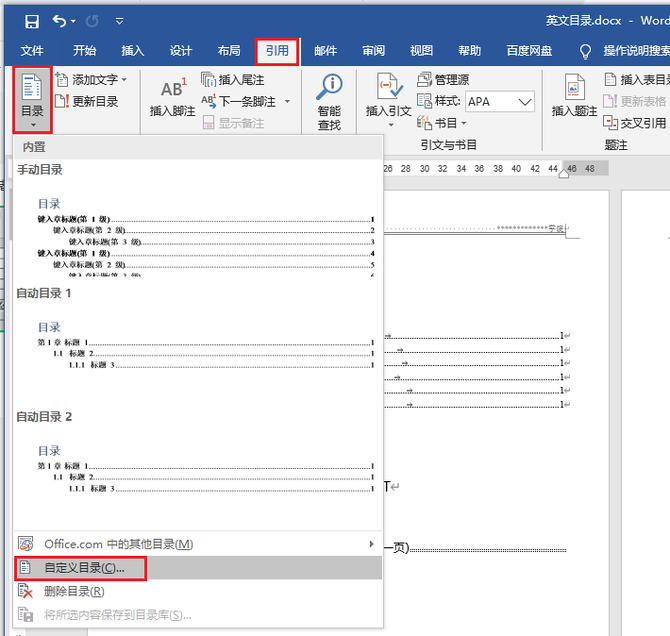Image resolution: width=670 pixels, height=636 pixels.
Task: Click the 自定义目录 document icon
Action: (25, 568)
